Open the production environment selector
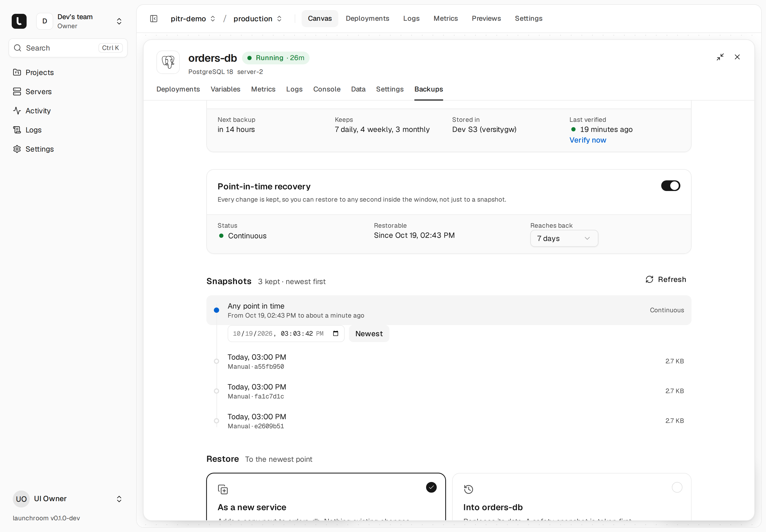766x532 pixels. point(258,19)
